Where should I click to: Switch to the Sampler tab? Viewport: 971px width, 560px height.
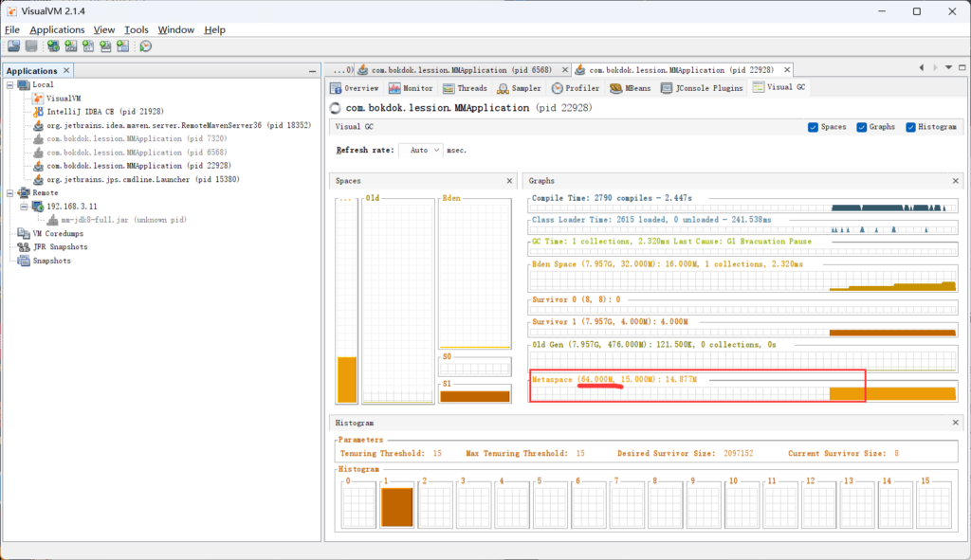click(x=520, y=88)
